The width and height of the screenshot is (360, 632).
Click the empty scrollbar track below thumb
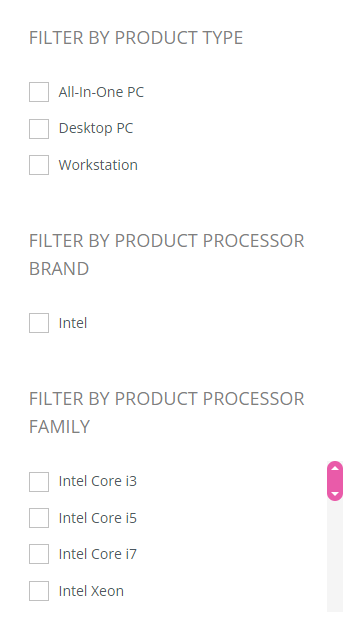[335, 556]
